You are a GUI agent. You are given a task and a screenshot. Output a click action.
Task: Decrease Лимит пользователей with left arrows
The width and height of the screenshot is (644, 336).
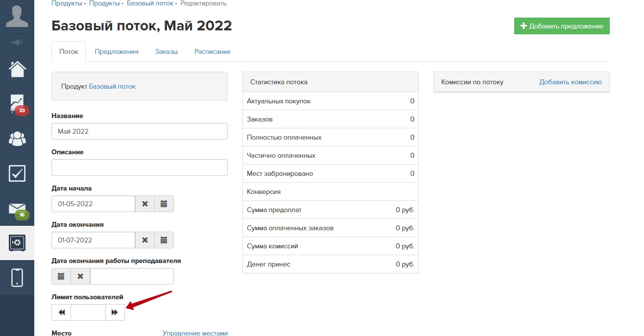pyautogui.click(x=61, y=312)
